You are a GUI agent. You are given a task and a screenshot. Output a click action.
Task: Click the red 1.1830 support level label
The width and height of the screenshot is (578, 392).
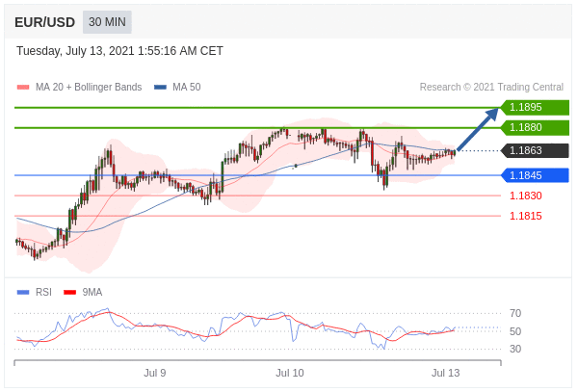click(x=525, y=196)
